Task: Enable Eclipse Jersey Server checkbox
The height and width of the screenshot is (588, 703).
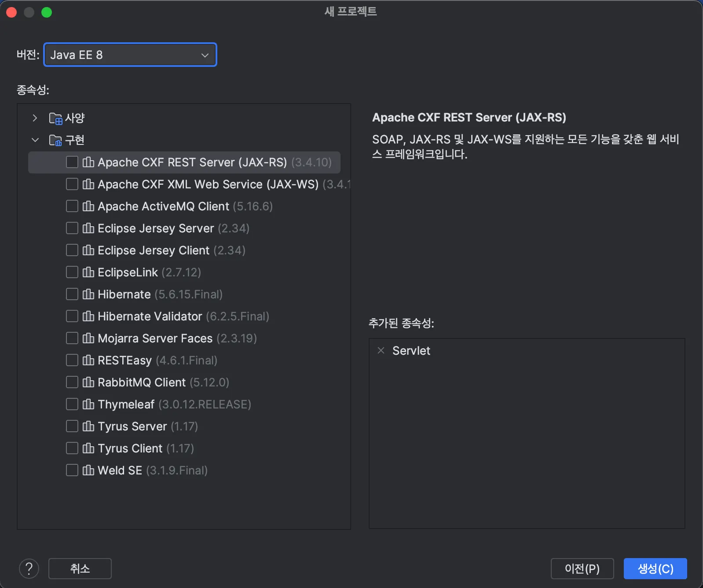Action: pos(72,228)
